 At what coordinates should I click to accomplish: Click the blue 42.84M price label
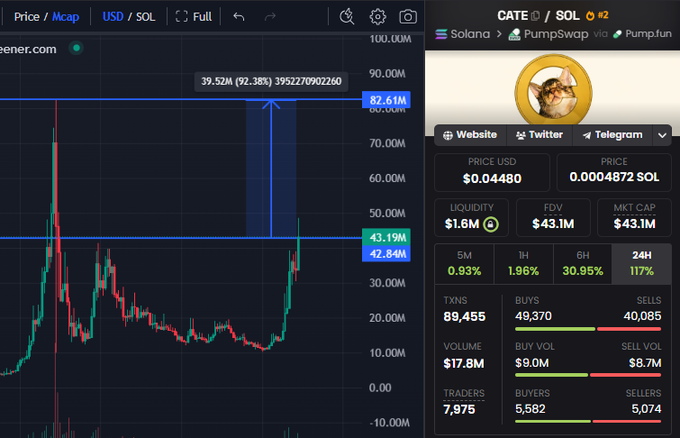pyautogui.click(x=386, y=254)
